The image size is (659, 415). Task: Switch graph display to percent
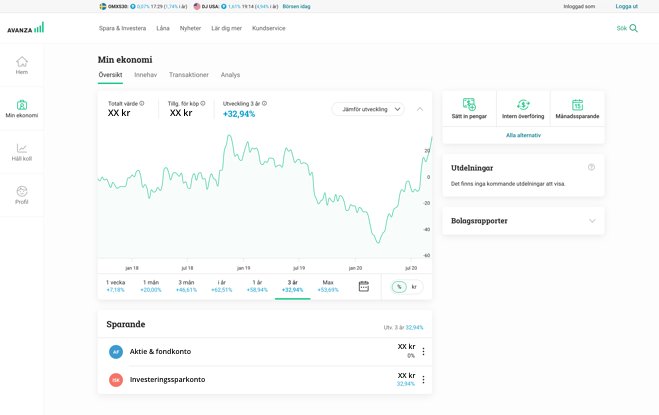tap(399, 286)
